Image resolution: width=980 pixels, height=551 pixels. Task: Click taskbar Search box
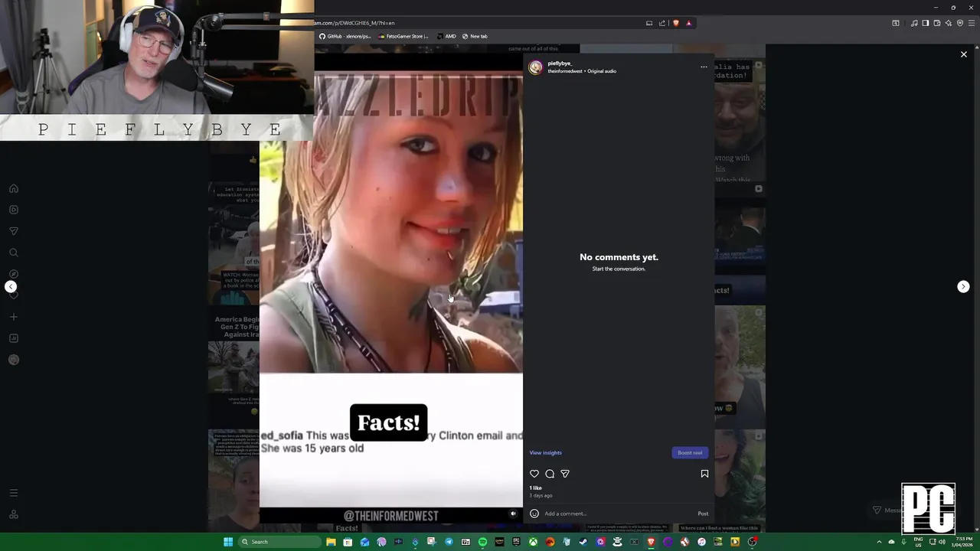coord(279,542)
